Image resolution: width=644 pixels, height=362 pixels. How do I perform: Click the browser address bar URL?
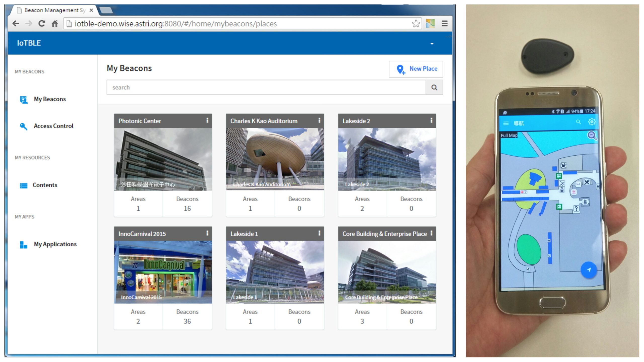[x=176, y=24]
